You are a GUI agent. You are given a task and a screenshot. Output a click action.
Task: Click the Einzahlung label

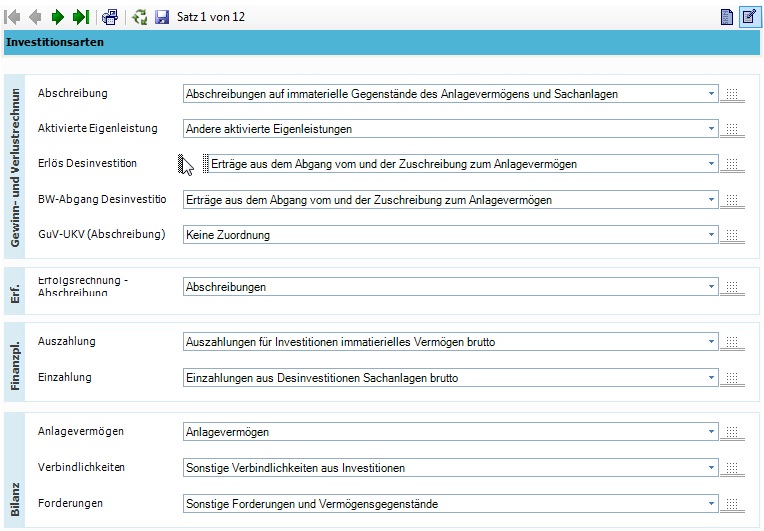(65, 377)
